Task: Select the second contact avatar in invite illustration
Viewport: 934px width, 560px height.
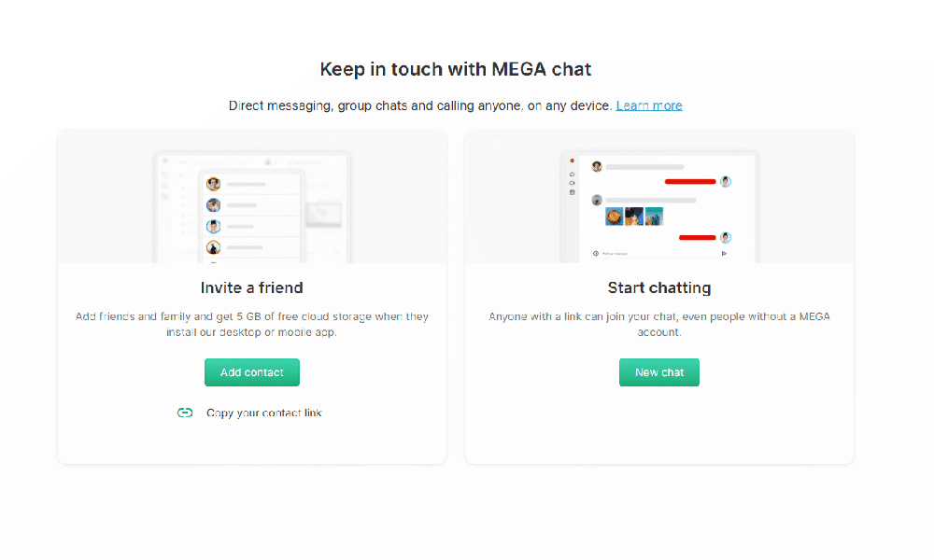Action: pyautogui.click(x=214, y=205)
